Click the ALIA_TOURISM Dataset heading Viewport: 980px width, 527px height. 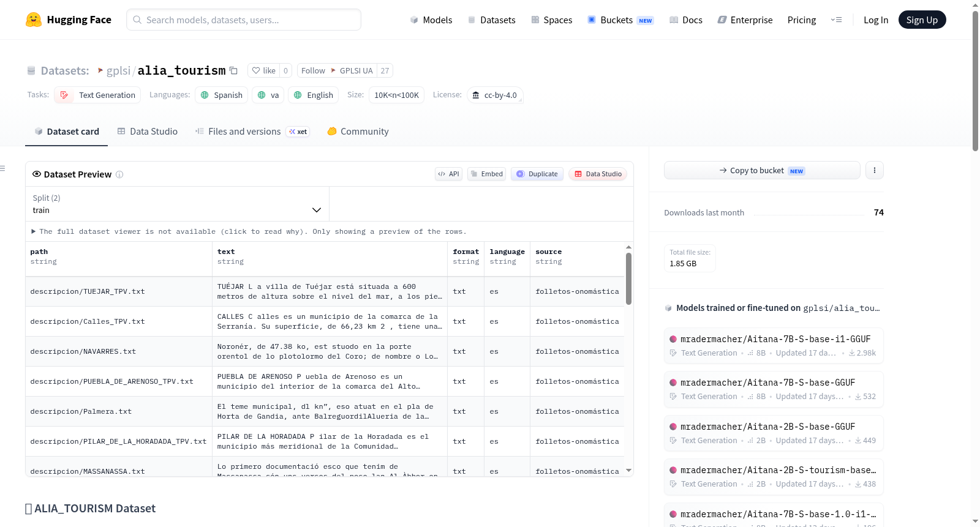[x=91, y=509]
